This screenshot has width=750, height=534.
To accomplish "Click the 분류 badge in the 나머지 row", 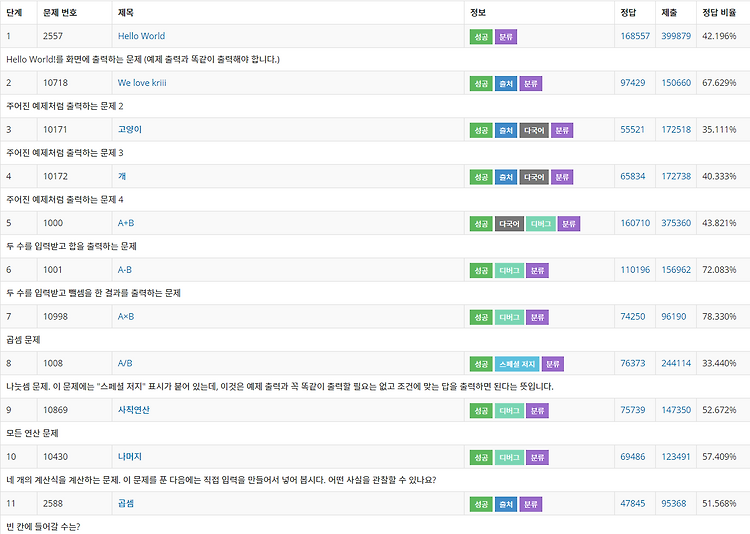I will coord(537,458).
